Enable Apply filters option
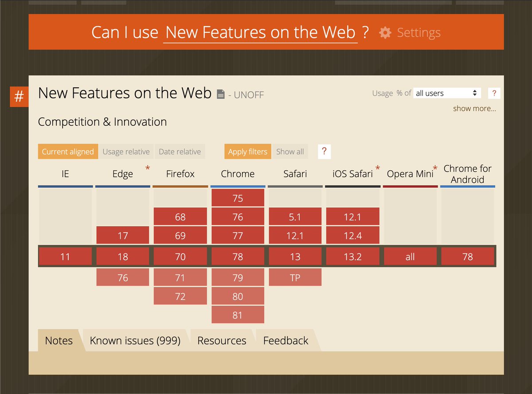This screenshot has height=394, width=532. pyautogui.click(x=247, y=152)
